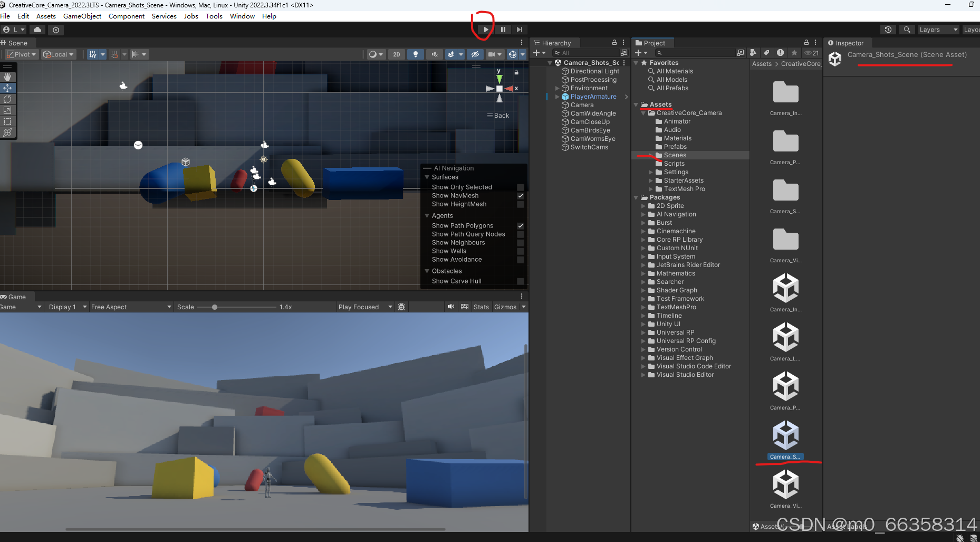
Task: Open the Window menu
Action: pos(242,16)
